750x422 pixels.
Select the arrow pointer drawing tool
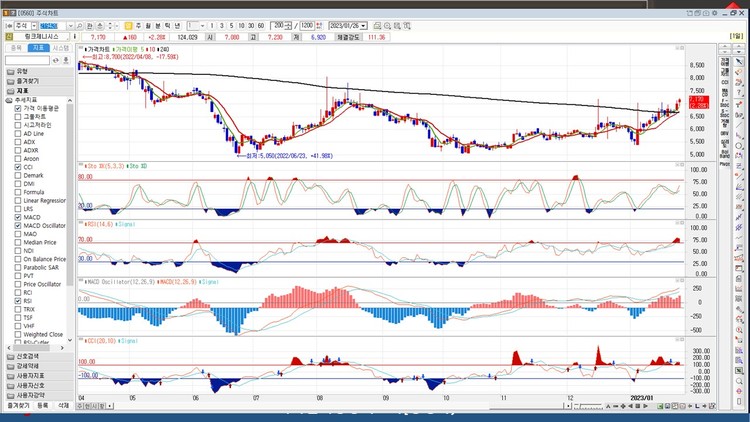point(738,62)
